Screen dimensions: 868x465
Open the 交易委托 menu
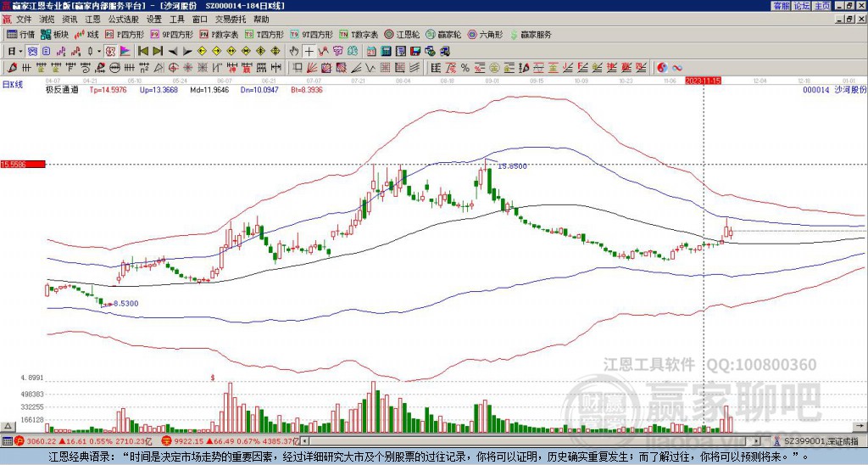point(231,20)
